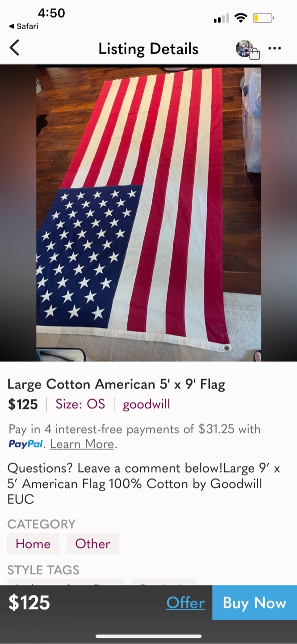Tap the 4:50 status bar clock

coord(51,13)
